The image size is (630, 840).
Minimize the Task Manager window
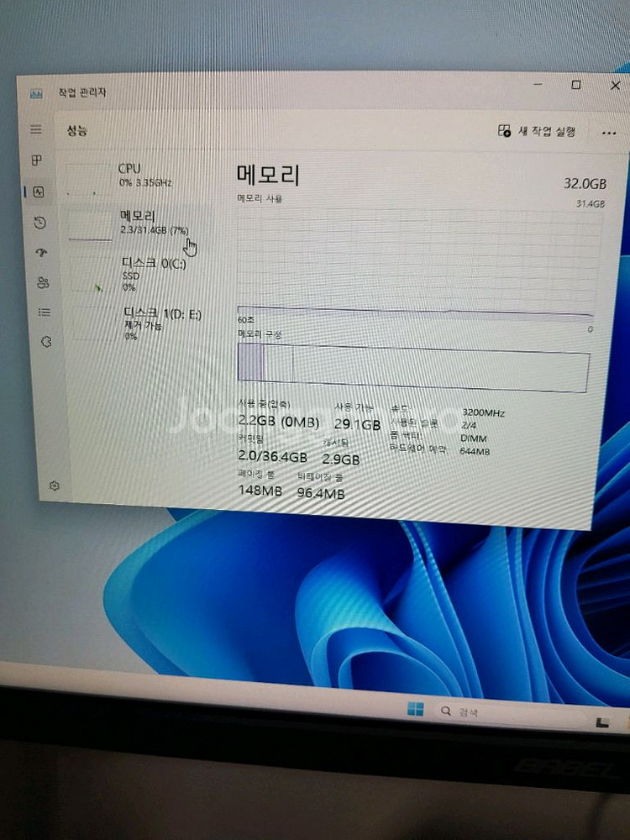tap(538, 84)
